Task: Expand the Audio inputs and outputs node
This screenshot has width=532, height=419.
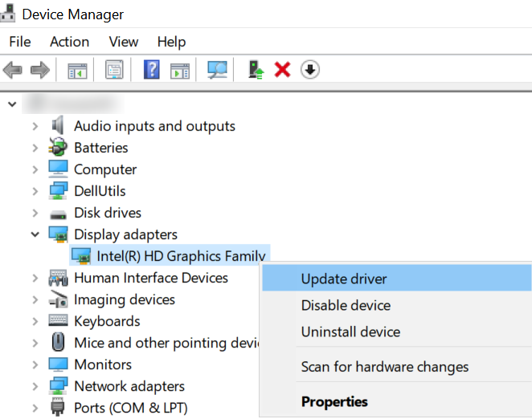Action: click(35, 126)
